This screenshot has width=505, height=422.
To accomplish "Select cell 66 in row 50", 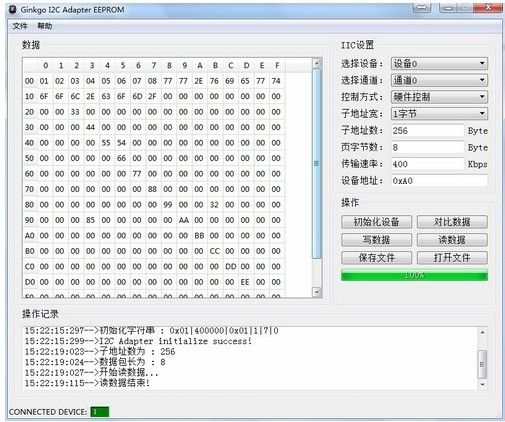I will click(121, 158).
